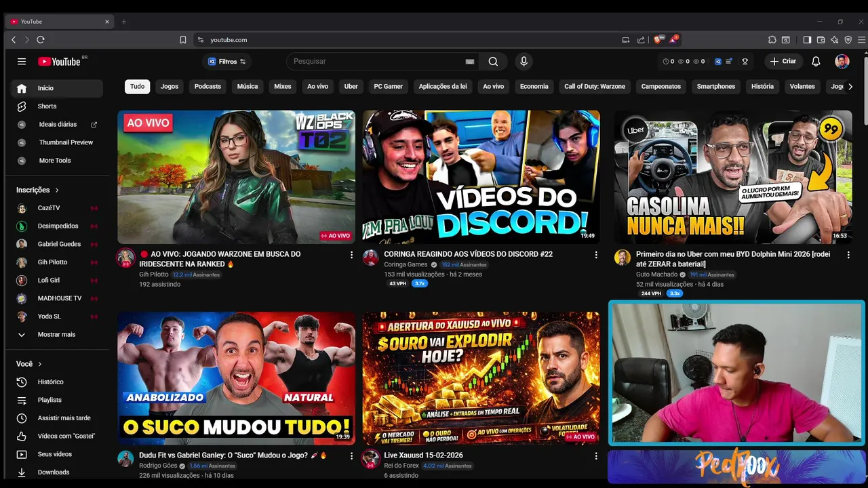Open options for Coringa Discord video

point(596,255)
